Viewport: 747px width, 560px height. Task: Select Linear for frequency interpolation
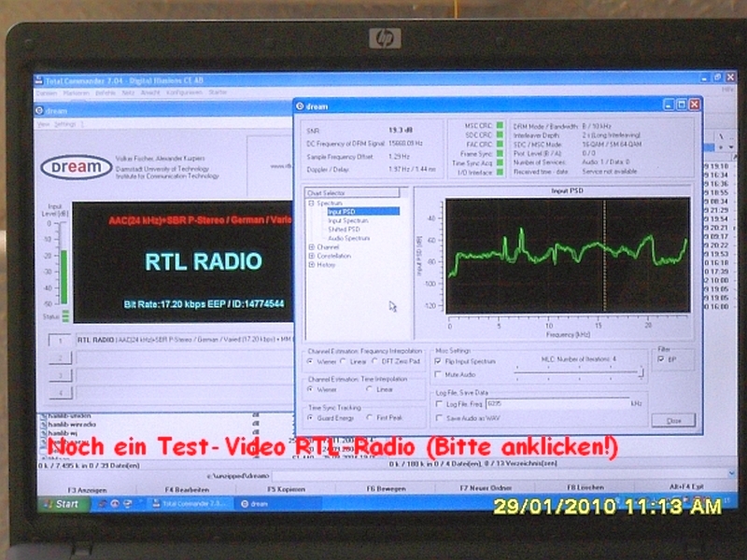343,361
